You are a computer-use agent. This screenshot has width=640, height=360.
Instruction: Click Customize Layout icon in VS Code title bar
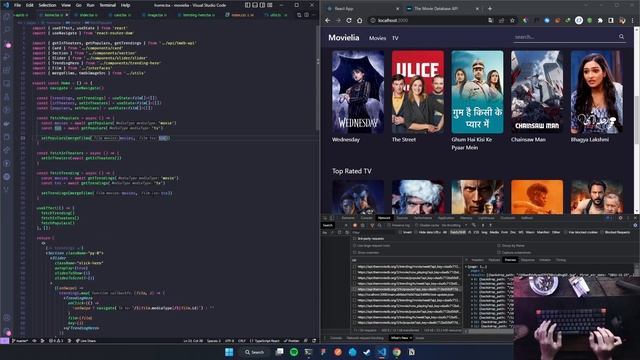[270, 5]
